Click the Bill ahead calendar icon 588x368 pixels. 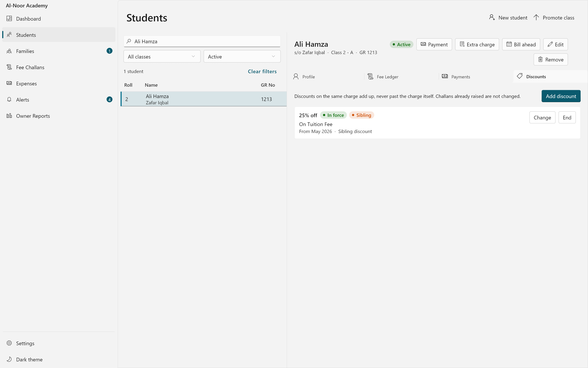pos(509,44)
